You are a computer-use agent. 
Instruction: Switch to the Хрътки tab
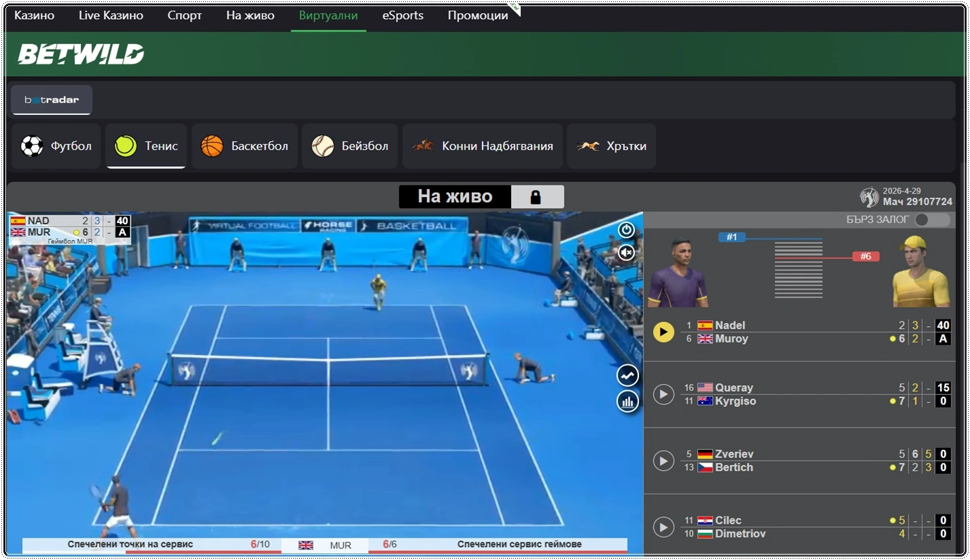(612, 146)
